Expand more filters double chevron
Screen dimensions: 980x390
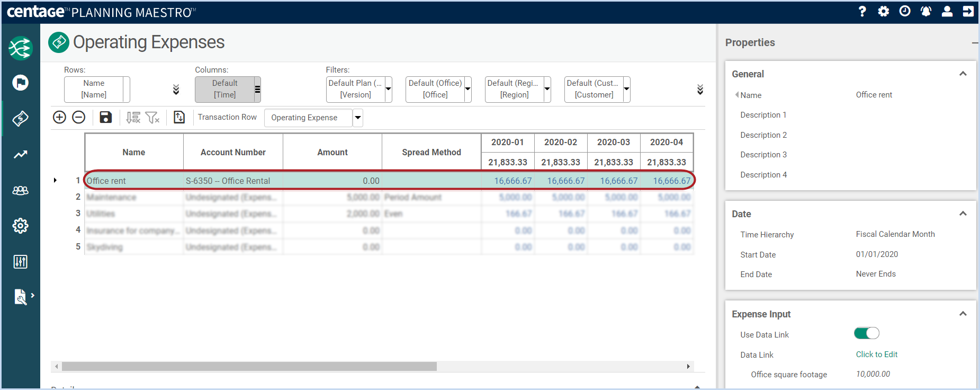[700, 90]
